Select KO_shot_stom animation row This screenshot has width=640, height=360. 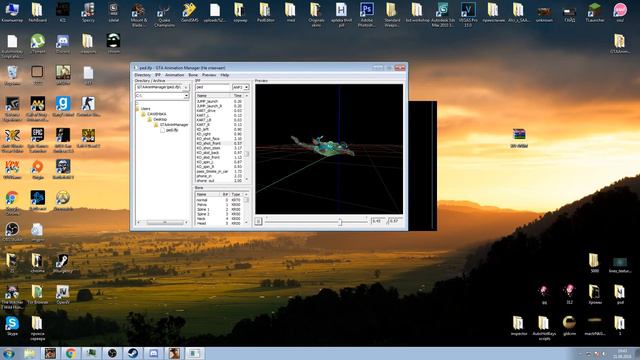coord(219,148)
